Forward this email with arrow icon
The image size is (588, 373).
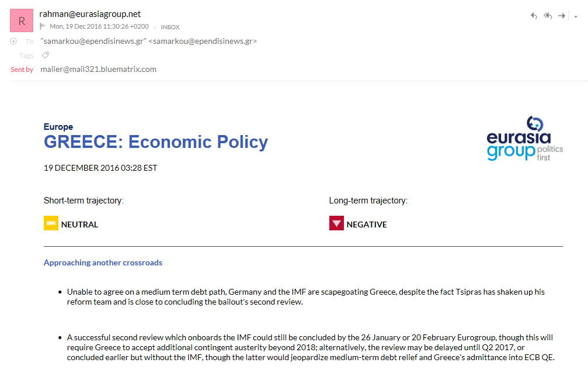(561, 16)
